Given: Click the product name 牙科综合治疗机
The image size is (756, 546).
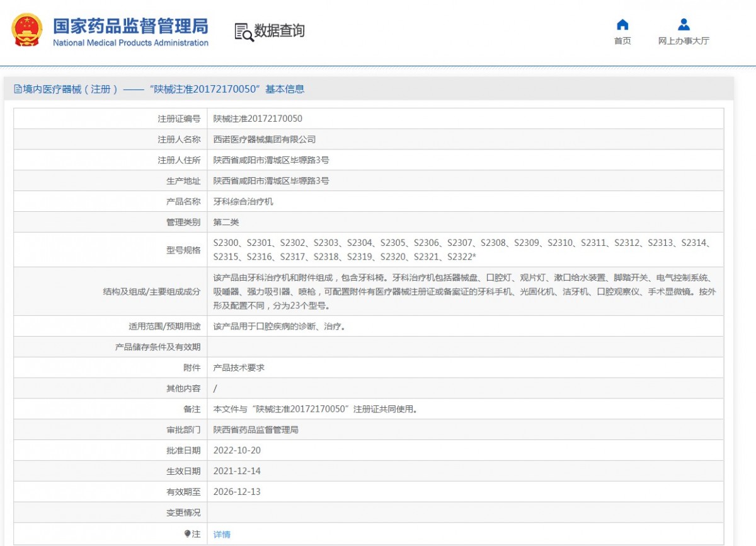Looking at the screenshot, I should pyautogui.click(x=243, y=202).
